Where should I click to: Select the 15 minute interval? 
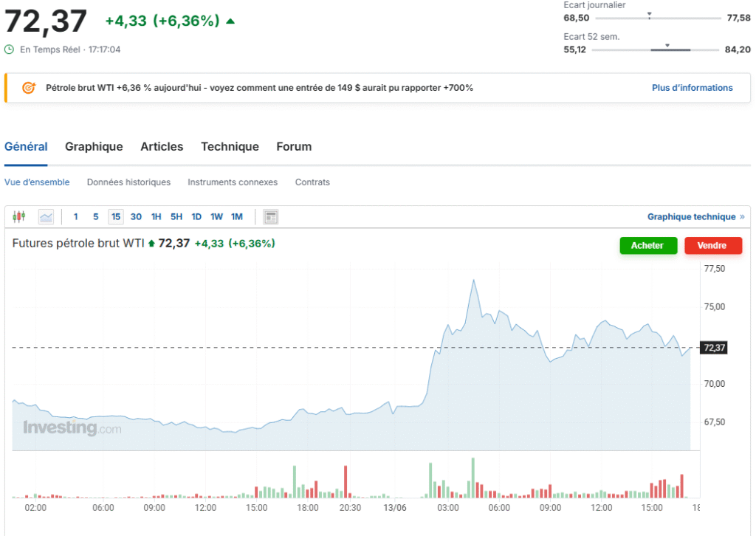click(116, 217)
